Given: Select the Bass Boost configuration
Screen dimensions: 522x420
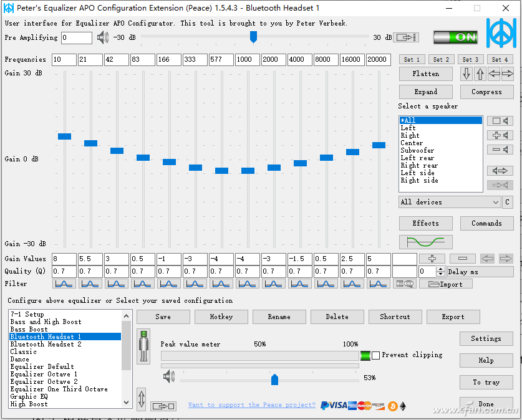Looking at the screenshot, I should (65, 329).
